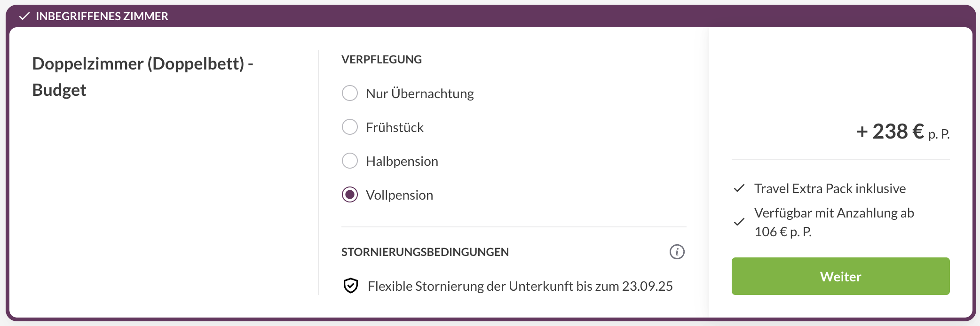Click the Vollpension label text
Image resolution: width=980 pixels, height=326 pixels.
400,195
